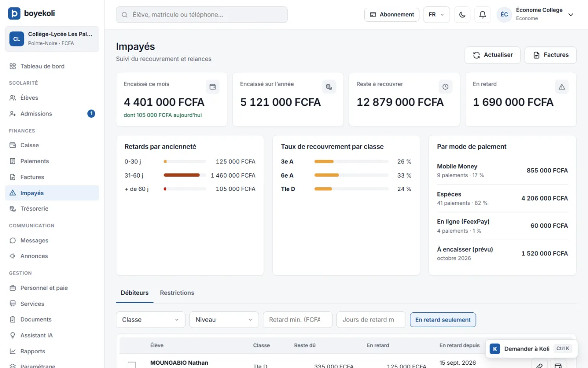Select the MOUNGABIO Nathan row checkbox
The height and width of the screenshot is (368, 588).
(x=132, y=365)
